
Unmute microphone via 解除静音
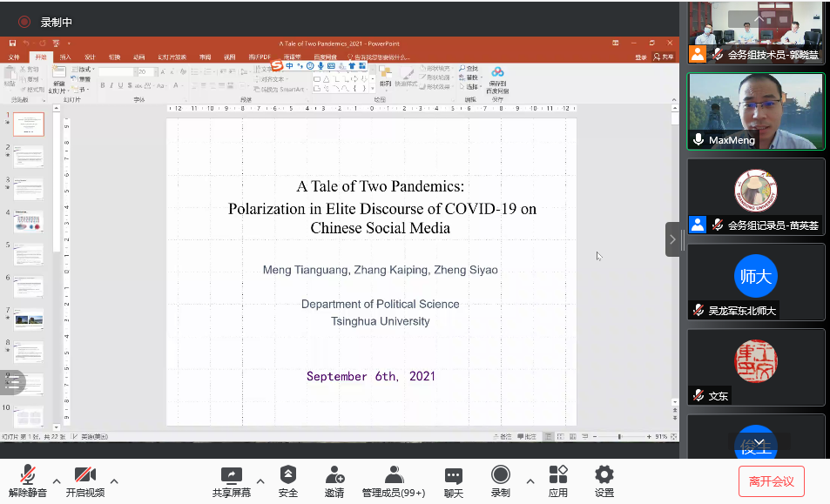(x=28, y=475)
